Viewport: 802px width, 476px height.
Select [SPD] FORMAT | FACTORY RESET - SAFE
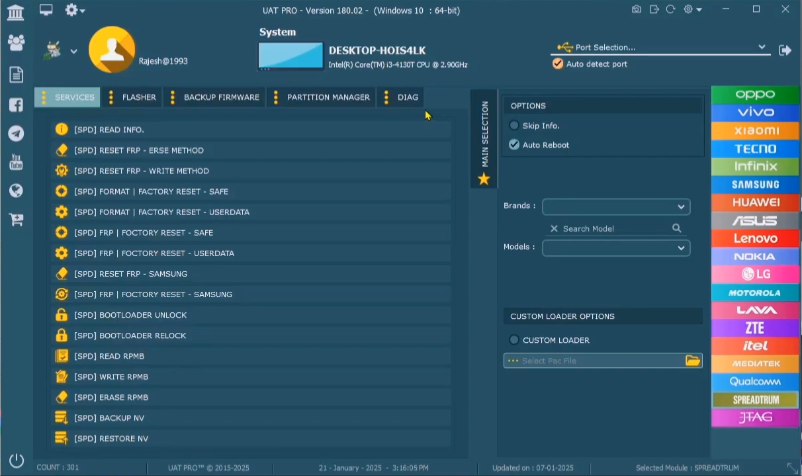click(251, 191)
